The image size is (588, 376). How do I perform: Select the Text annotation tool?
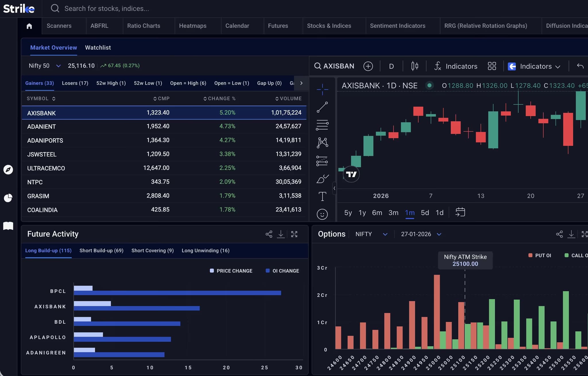[322, 197]
